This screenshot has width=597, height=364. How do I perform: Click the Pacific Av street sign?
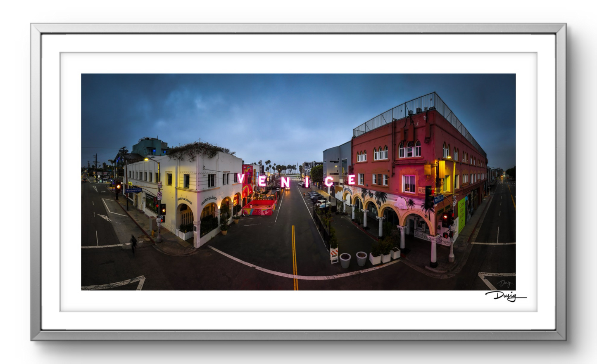coord(438,199)
